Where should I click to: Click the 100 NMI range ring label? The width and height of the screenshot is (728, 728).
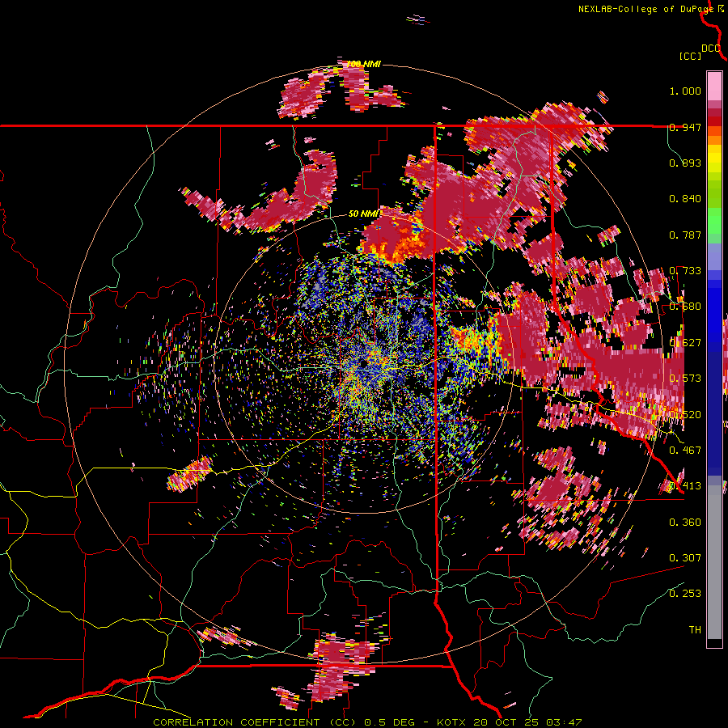[x=363, y=64]
